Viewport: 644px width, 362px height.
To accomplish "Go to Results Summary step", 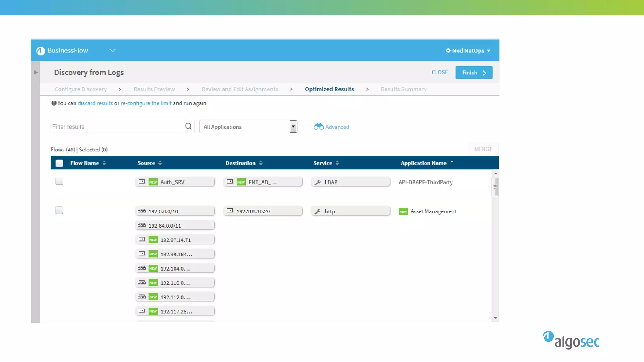I will point(403,89).
